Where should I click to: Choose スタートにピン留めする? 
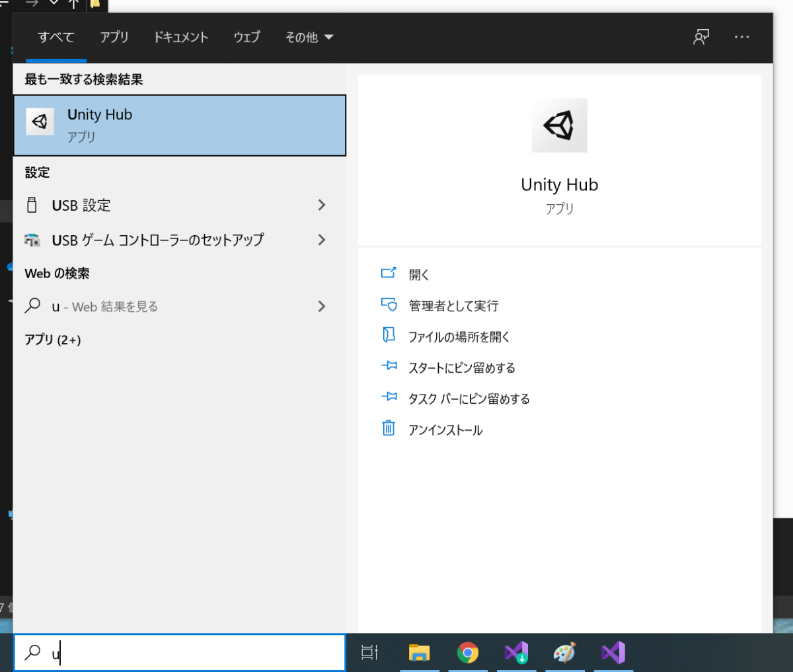[x=462, y=368]
